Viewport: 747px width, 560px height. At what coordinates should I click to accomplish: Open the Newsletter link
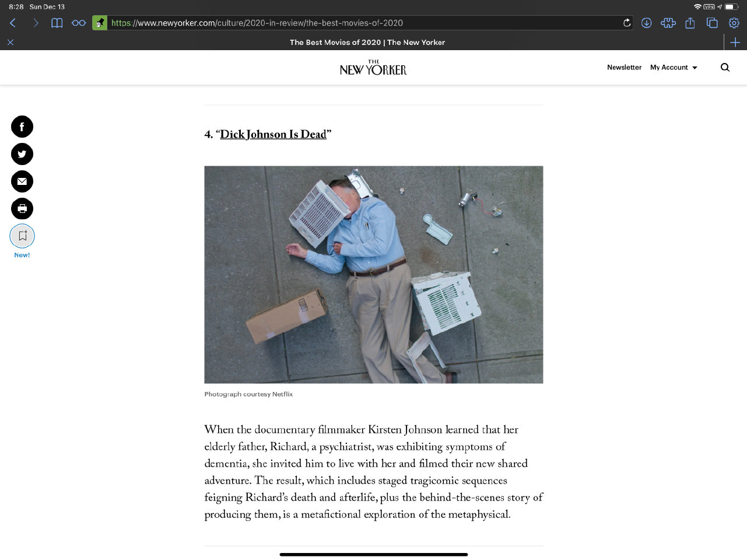(624, 68)
